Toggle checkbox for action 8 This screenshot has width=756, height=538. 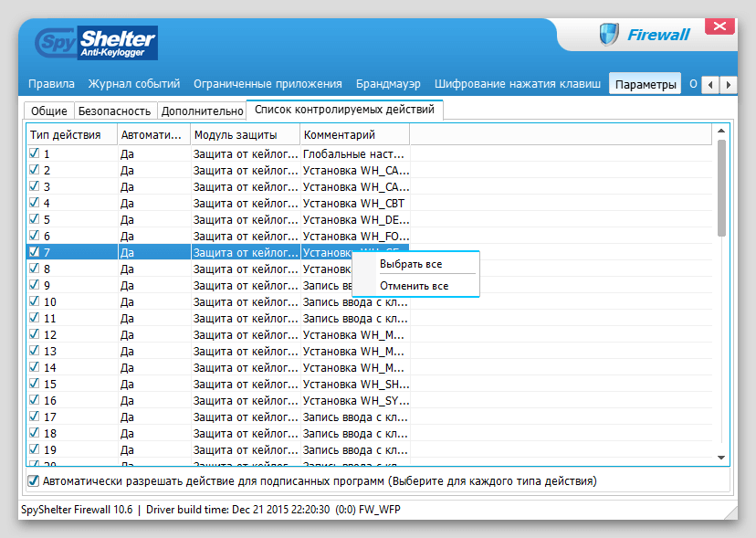pos(34,269)
